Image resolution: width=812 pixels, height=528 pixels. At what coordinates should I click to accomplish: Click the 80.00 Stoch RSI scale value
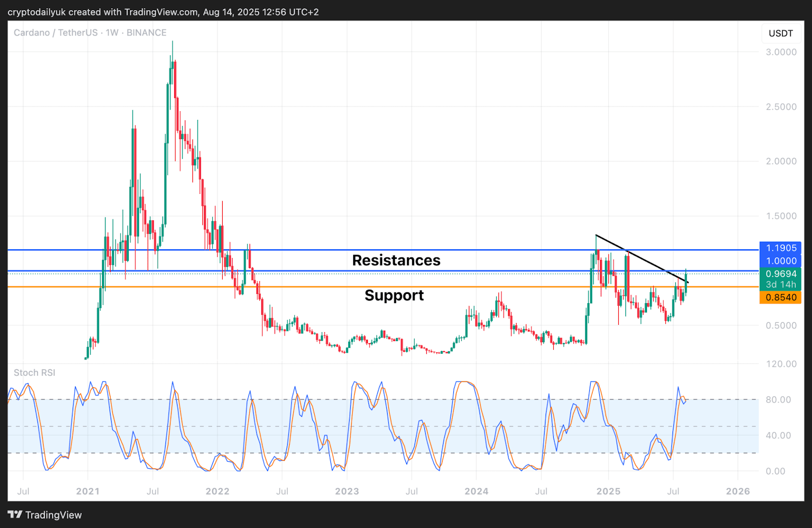[779, 400]
